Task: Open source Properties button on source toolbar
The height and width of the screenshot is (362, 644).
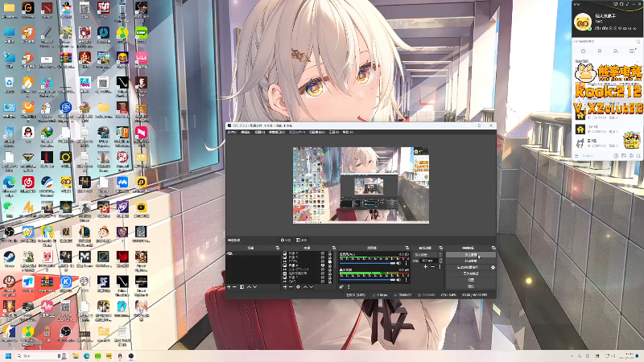Action: 286,240
